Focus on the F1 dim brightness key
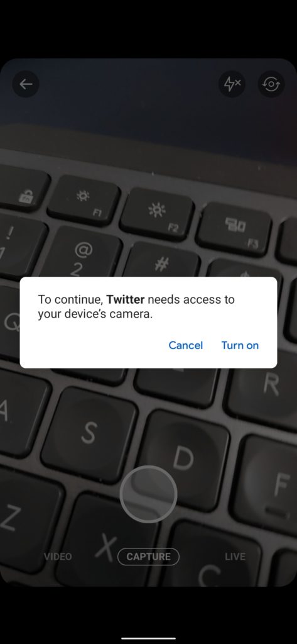The image size is (297, 644). point(84,200)
